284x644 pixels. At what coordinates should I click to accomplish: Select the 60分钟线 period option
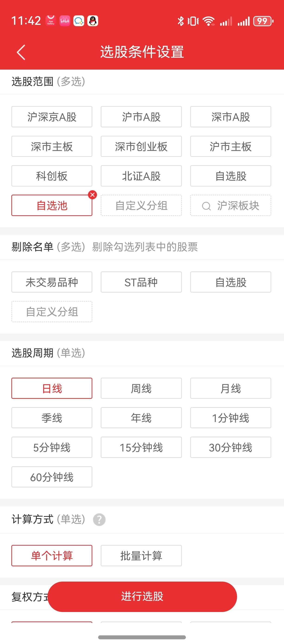pyautogui.click(x=52, y=477)
